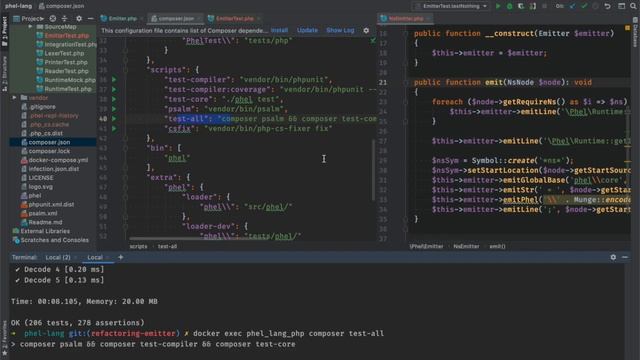
Task: Start debugging with the green bug icon
Action: tap(509, 6)
